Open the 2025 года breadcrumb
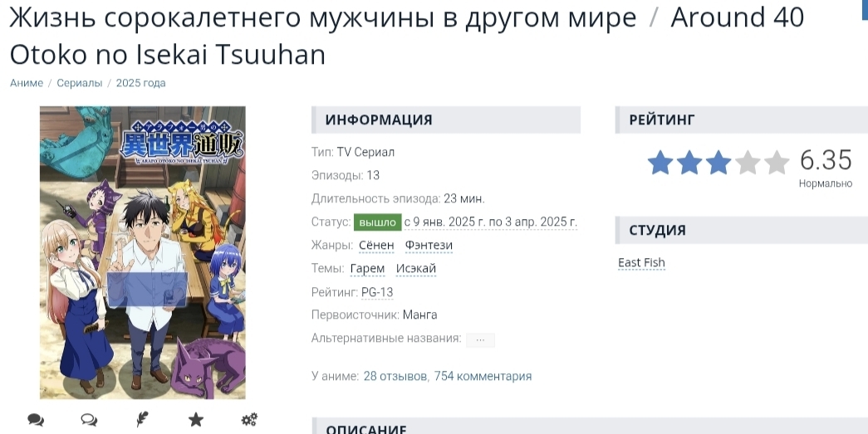868x434 pixels. click(x=140, y=83)
